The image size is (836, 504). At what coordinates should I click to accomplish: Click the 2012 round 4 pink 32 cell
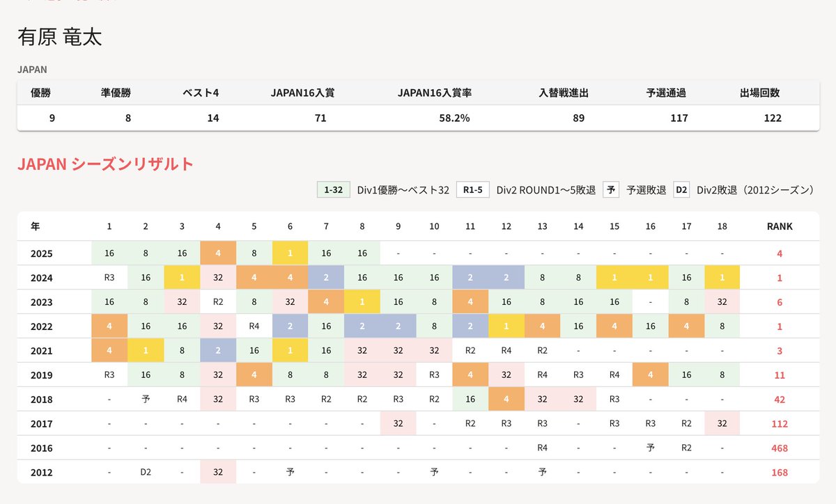(218, 473)
